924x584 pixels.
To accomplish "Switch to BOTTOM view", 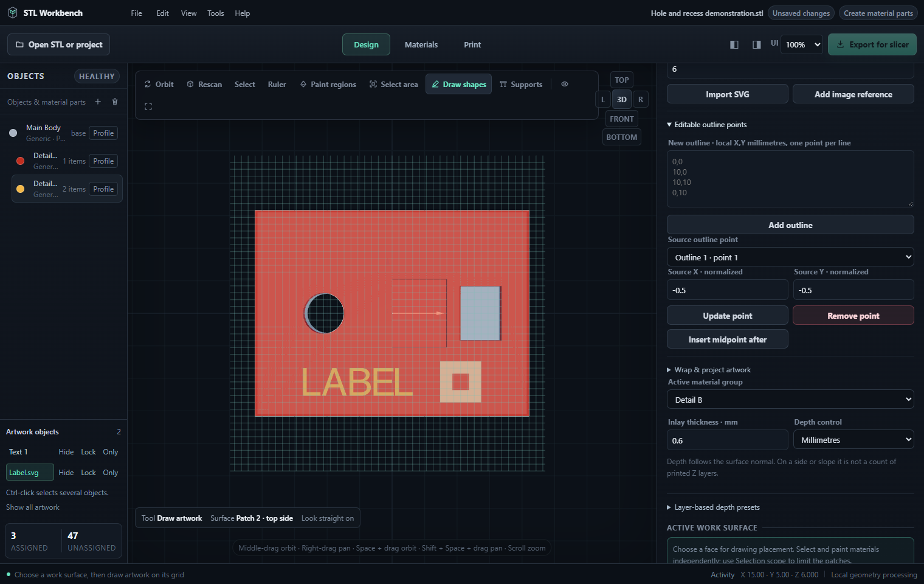I will (x=622, y=137).
